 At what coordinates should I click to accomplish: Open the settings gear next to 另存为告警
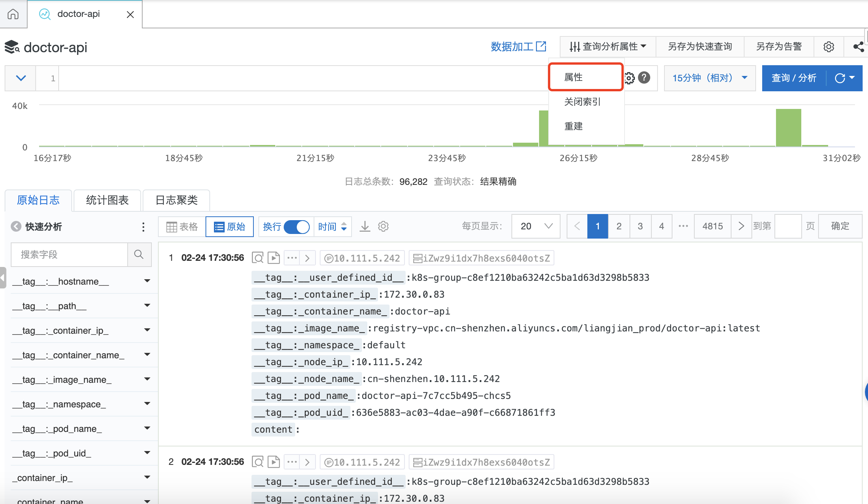[829, 47]
